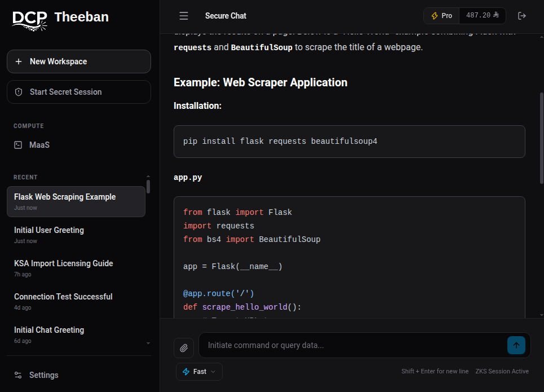Screen dimensions: 544x392
Task: Click the shield icon on Secret Session
Action: [19, 92]
